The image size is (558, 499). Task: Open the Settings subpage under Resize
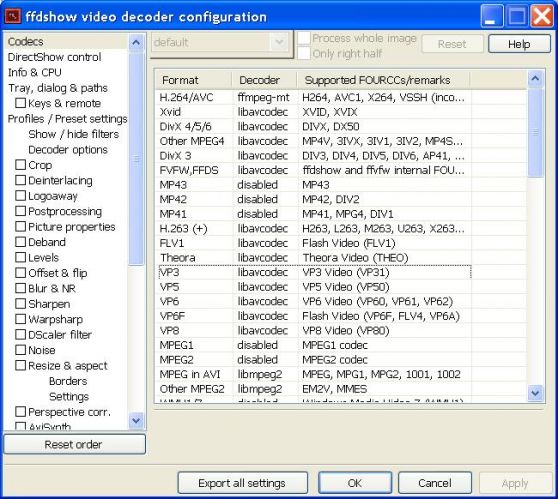coord(69,396)
